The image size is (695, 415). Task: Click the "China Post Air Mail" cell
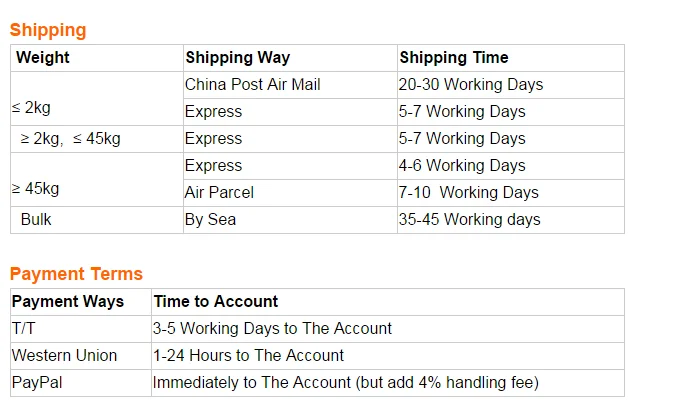252,85
